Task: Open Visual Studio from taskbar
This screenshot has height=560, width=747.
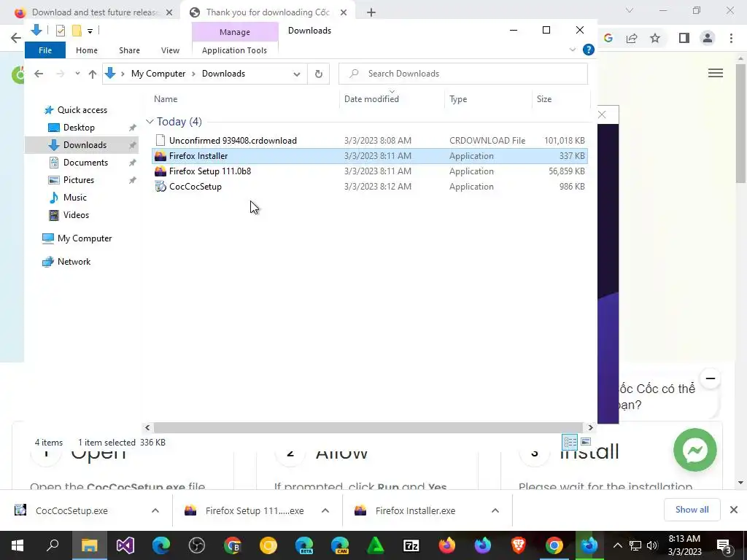Action: click(125, 545)
